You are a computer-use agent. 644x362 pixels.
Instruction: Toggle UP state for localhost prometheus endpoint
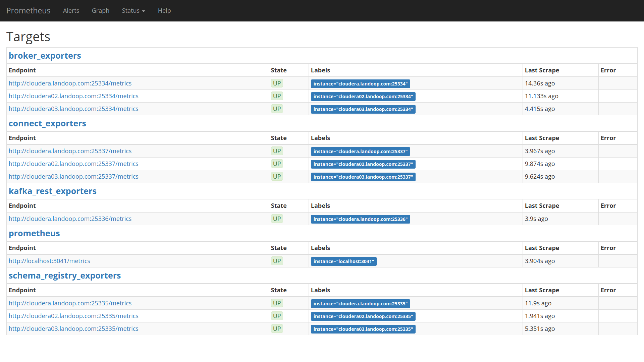(276, 261)
